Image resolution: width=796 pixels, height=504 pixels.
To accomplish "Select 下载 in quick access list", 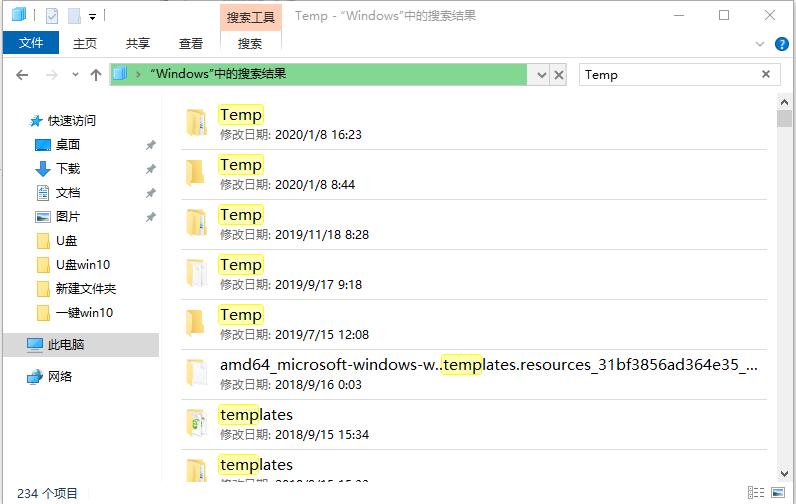I will tap(68, 169).
